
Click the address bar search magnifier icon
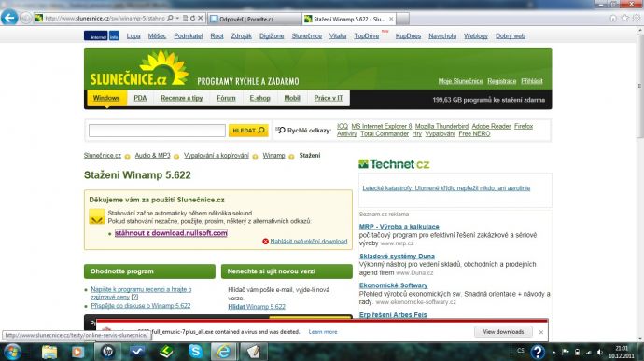coord(170,18)
